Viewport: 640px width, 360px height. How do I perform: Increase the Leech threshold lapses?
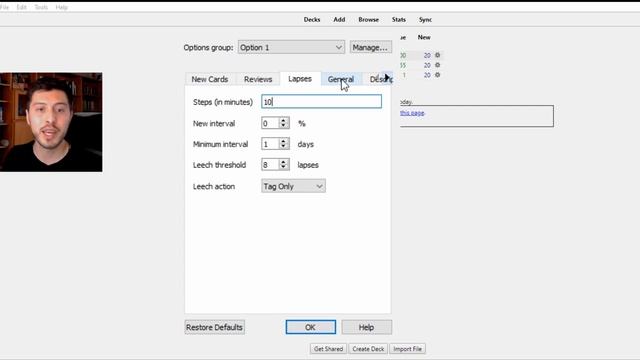[x=284, y=162]
